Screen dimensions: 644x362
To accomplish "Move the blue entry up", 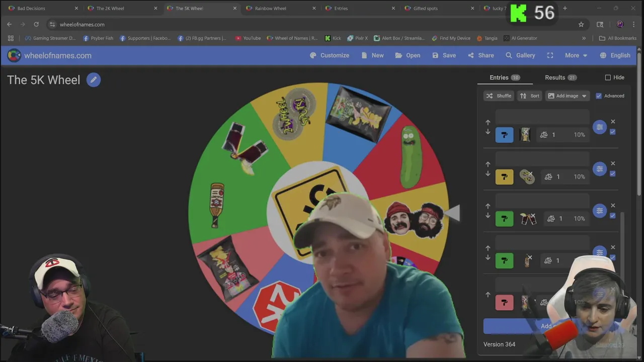I will pyautogui.click(x=488, y=122).
